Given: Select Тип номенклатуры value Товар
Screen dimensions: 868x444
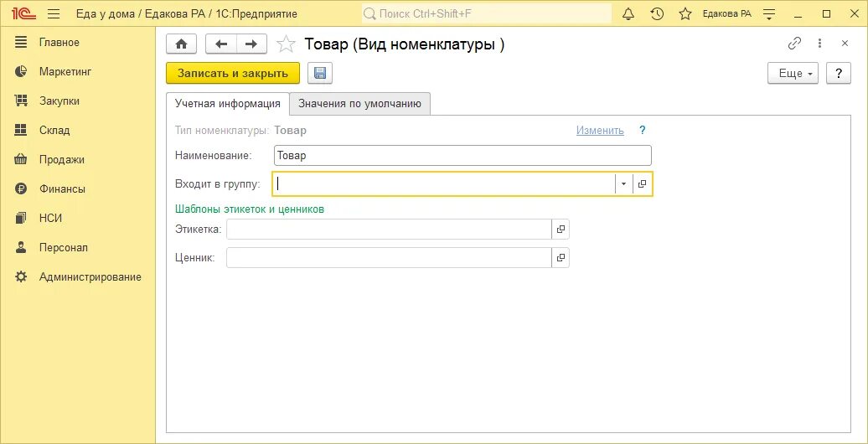Looking at the screenshot, I should pyautogui.click(x=290, y=131).
